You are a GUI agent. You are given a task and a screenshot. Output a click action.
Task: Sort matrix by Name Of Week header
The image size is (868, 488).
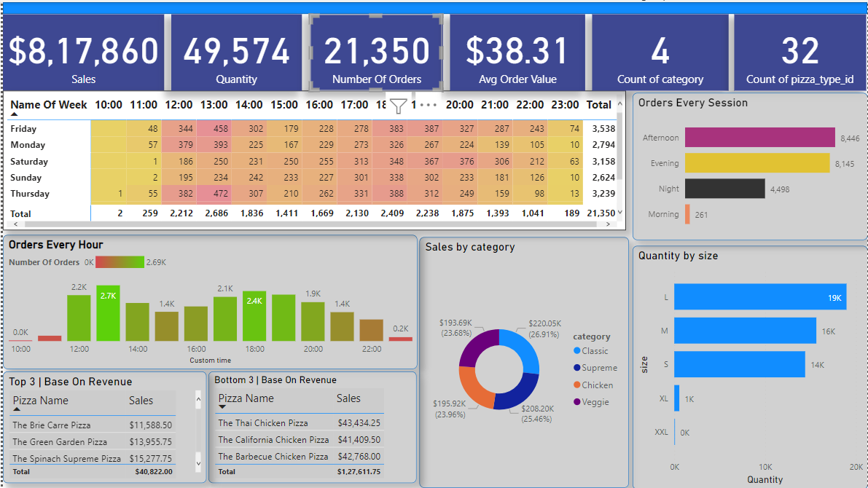click(x=49, y=105)
